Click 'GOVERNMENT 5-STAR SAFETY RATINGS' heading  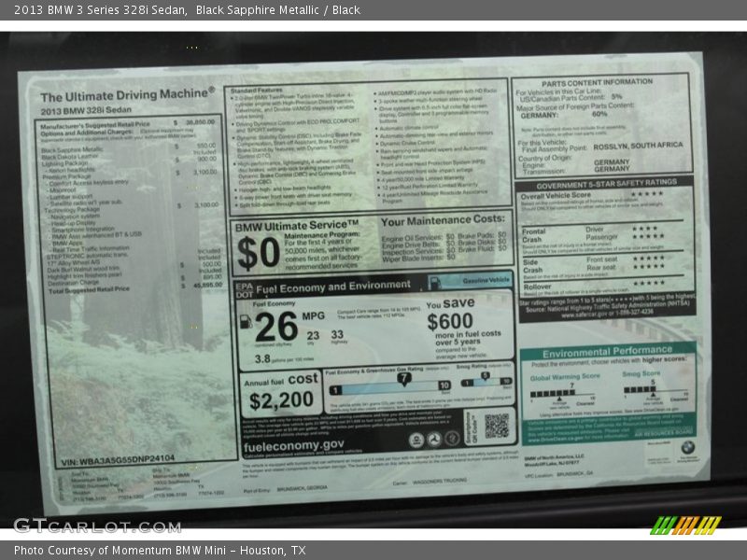[x=606, y=184]
